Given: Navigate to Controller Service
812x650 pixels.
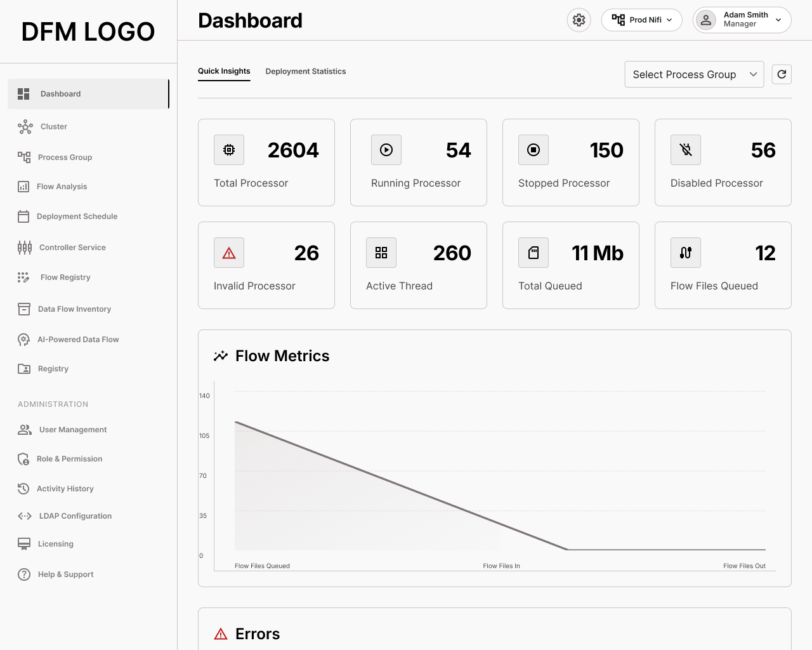Looking at the screenshot, I should coord(72,248).
